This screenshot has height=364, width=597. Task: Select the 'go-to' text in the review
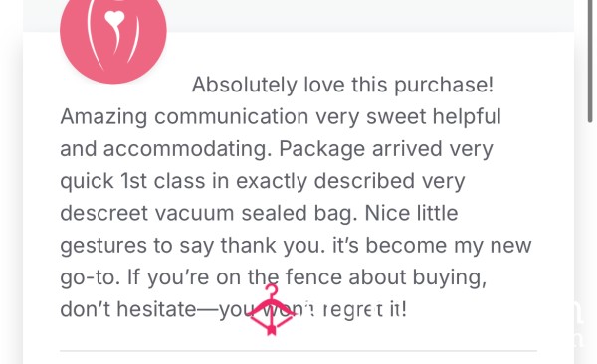coord(91,277)
